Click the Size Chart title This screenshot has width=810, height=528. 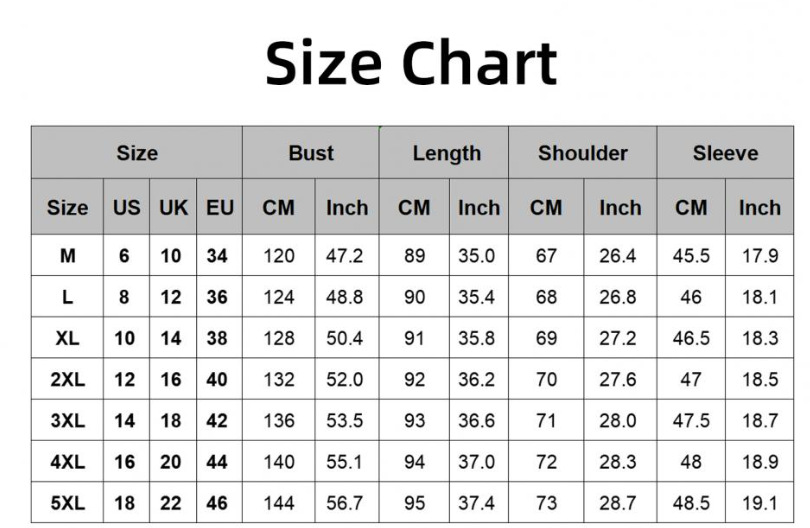click(410, 62)
